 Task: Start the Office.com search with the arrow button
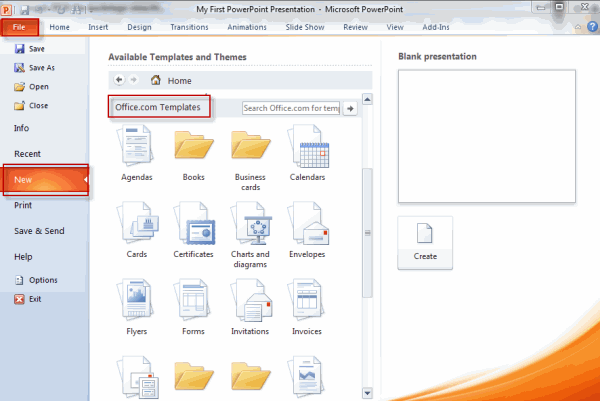click(350, 108)
